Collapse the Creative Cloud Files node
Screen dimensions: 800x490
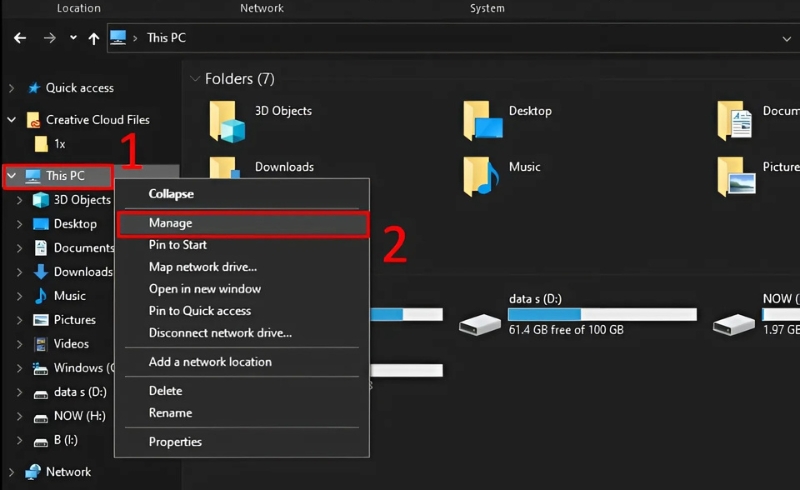click(11, 120)
